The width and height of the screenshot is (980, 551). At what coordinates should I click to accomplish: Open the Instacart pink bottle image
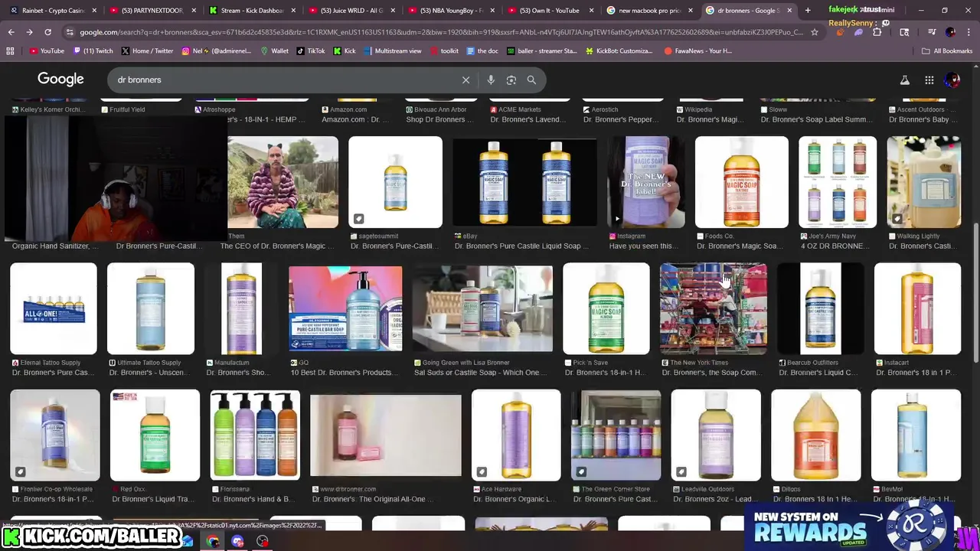pyautogui.click(x=917, y=308)
